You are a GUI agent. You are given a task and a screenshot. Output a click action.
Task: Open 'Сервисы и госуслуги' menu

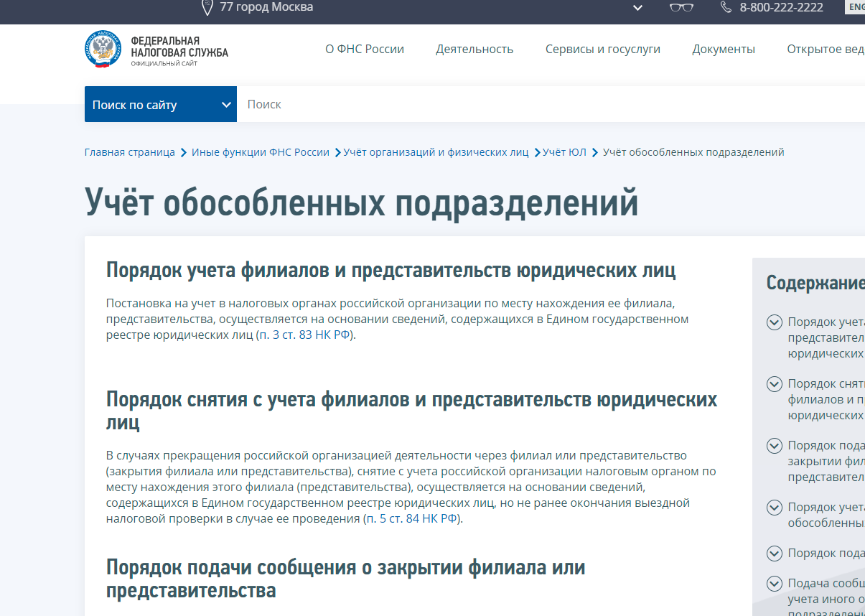[x=603, y=50]
